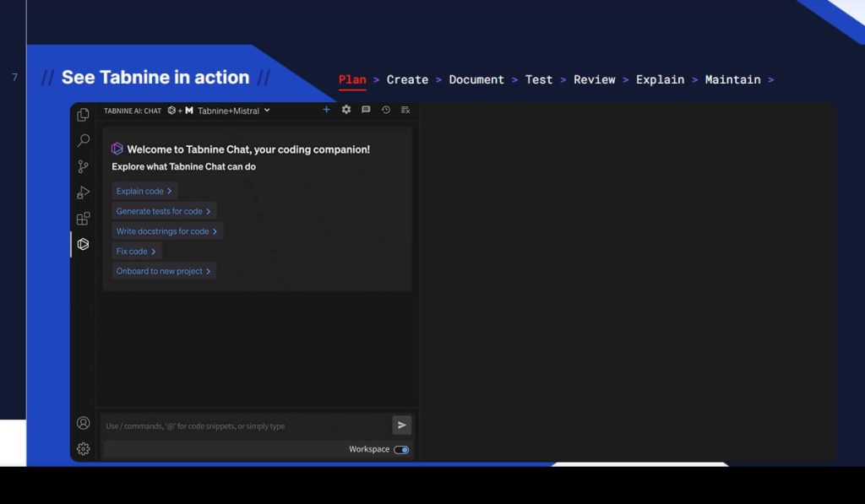The height and width of the screenshot is (504, 865).
Task: Select Write docstrings for code
Action: (166, 231)
